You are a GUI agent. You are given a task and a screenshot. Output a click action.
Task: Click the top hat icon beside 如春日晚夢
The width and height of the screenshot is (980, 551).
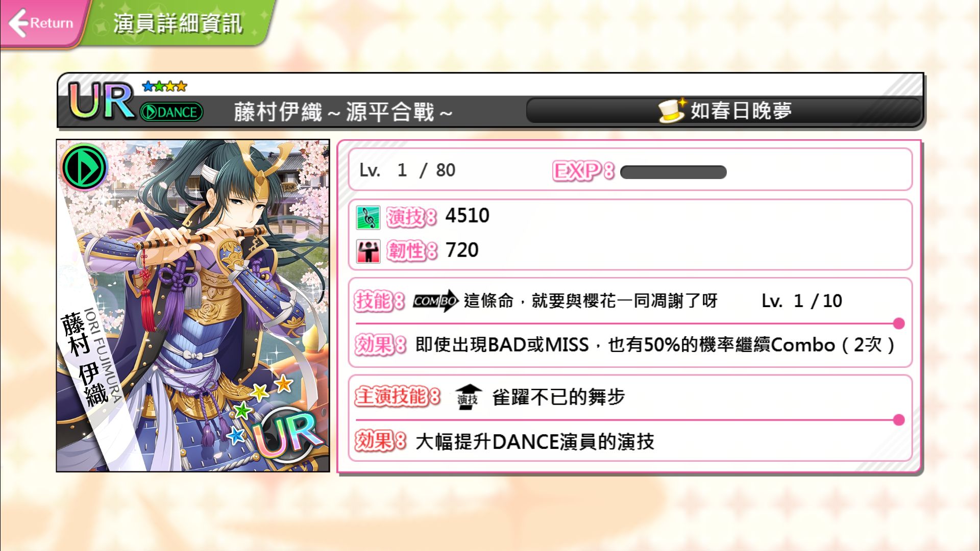[672, 110]
